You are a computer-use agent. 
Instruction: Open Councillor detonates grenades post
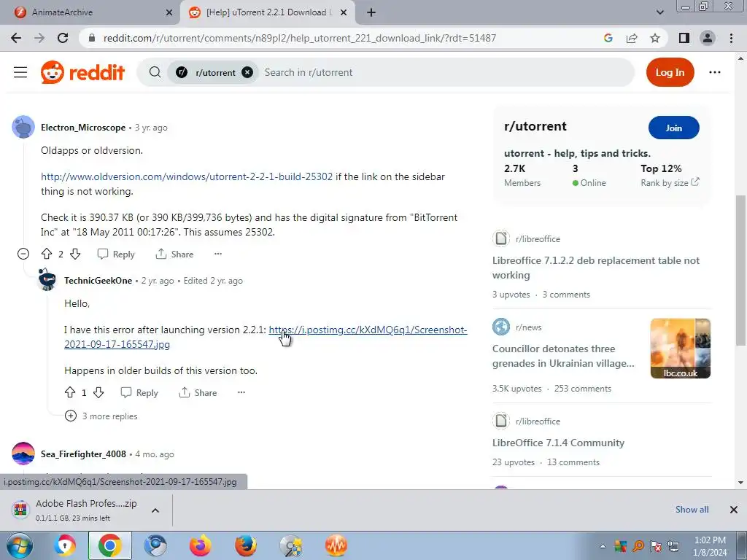coord(563,356)
